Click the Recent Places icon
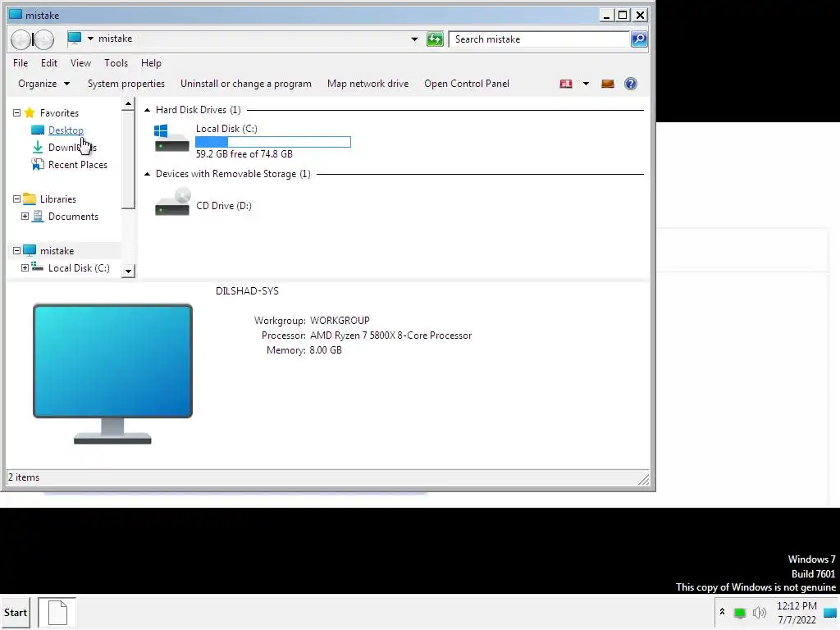 38,164
